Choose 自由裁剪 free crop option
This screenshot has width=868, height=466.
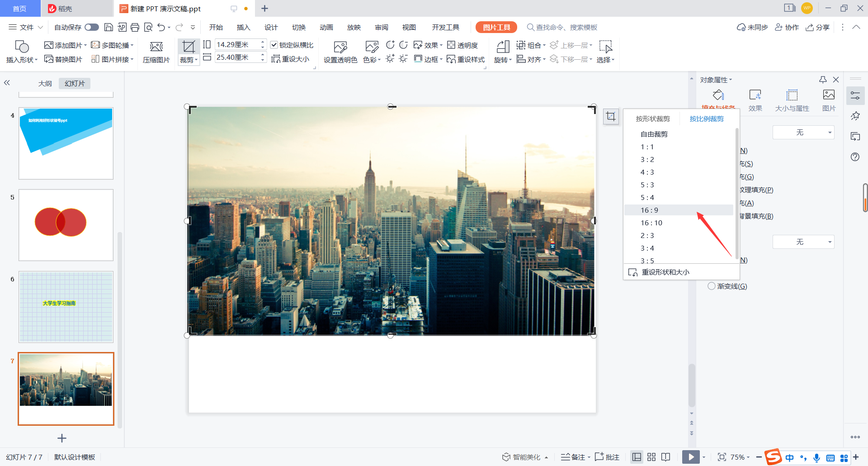click(x=679, y=134)
